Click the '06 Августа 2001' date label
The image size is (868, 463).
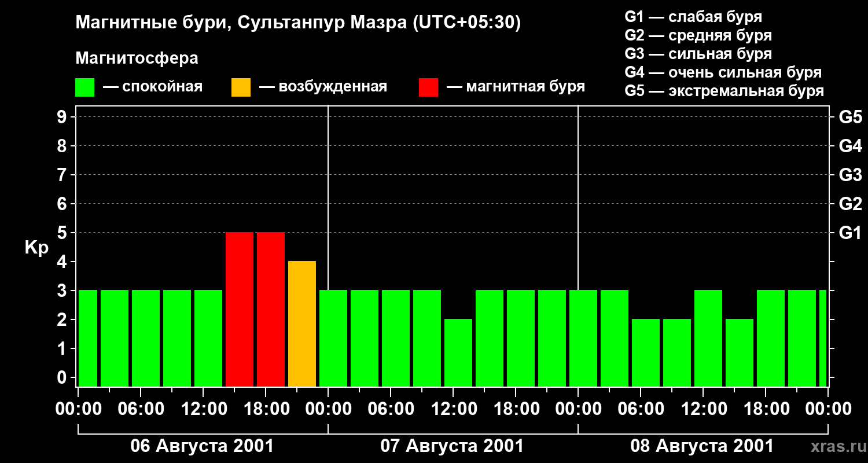tap(202, 446)
